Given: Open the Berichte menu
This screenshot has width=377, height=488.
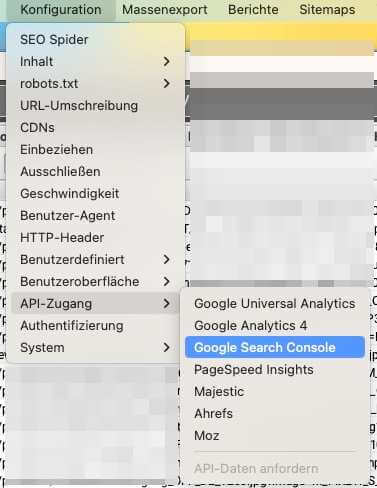Looking at the screenshot, I should (x=253, y=10).
